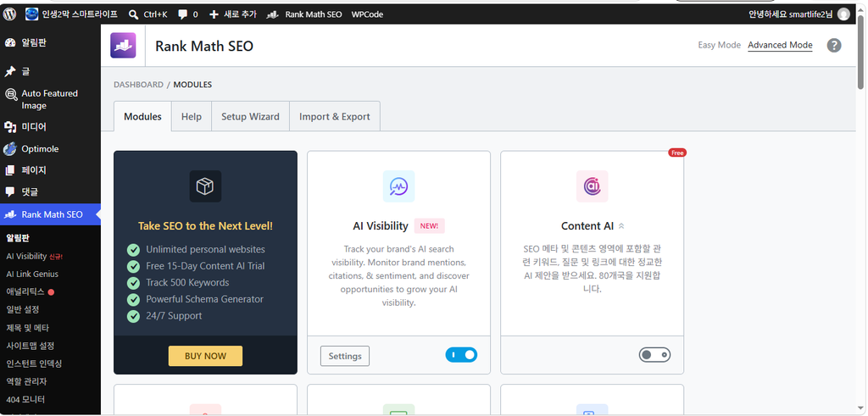Open the 애널리틱스 submenu item
This screenshot has width=868, height=416.
(30, 291)
